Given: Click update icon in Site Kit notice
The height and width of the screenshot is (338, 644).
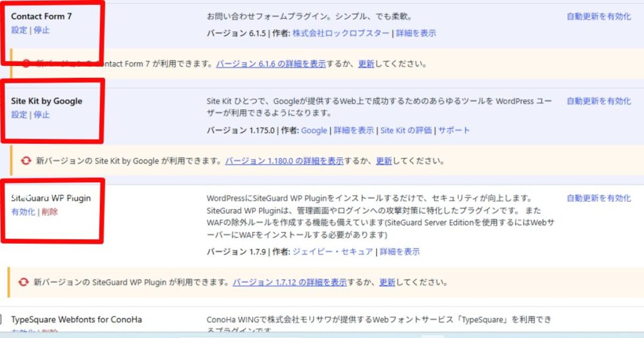Looking at the screenshot, I should pos(26,161).
